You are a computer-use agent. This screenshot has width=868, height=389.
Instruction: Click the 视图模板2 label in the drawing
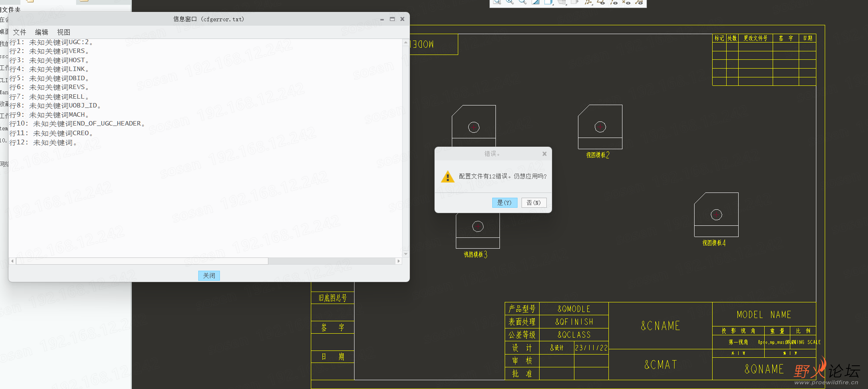pyautogui.click(x=598, y=155)
